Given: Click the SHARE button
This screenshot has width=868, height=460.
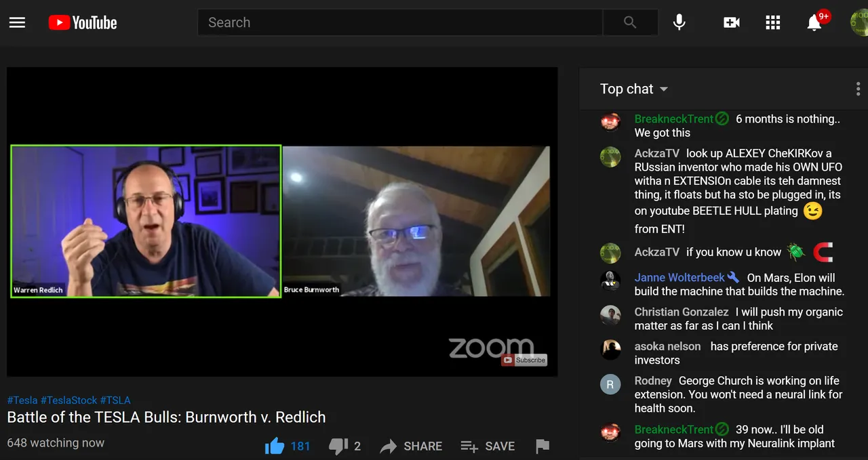Looking at the screenshot, I should pos(411,446).
